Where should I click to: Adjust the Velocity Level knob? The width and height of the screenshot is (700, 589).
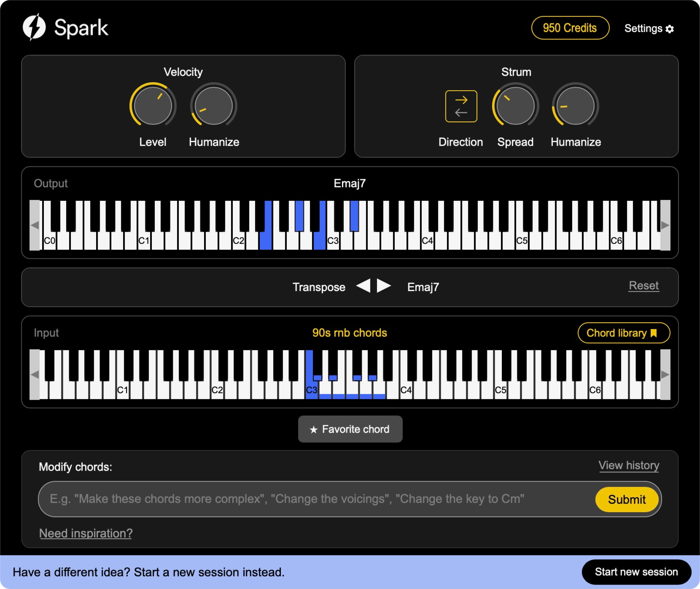(x=153, y=106)
